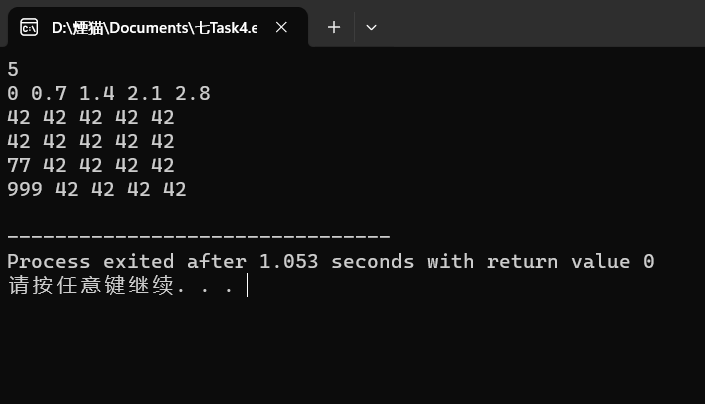Click the empty title bar area right of the dropdown

tap(540, 23)
